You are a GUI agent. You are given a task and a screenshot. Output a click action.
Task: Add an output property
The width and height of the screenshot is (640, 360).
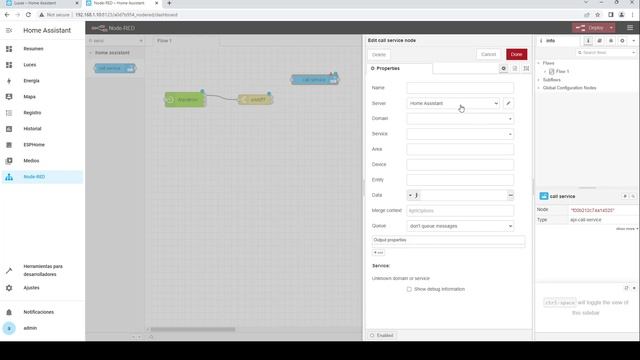(378, 253)
